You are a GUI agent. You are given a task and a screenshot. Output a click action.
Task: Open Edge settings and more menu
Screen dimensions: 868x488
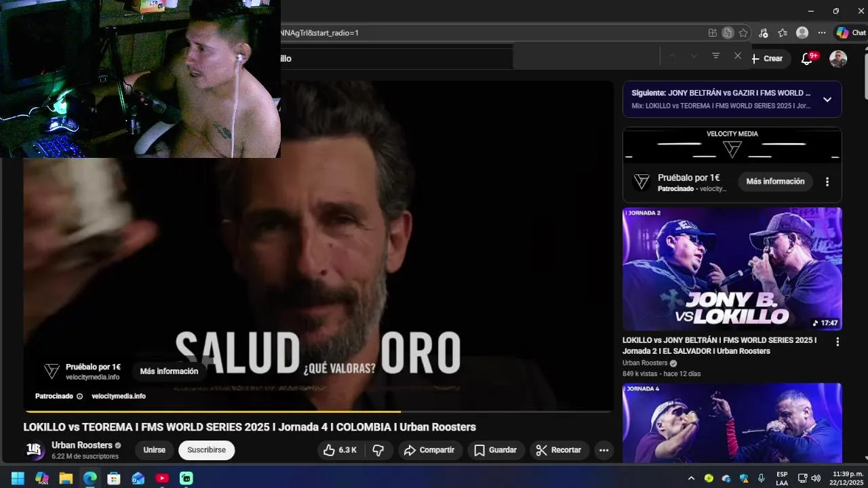pos(822,33)
